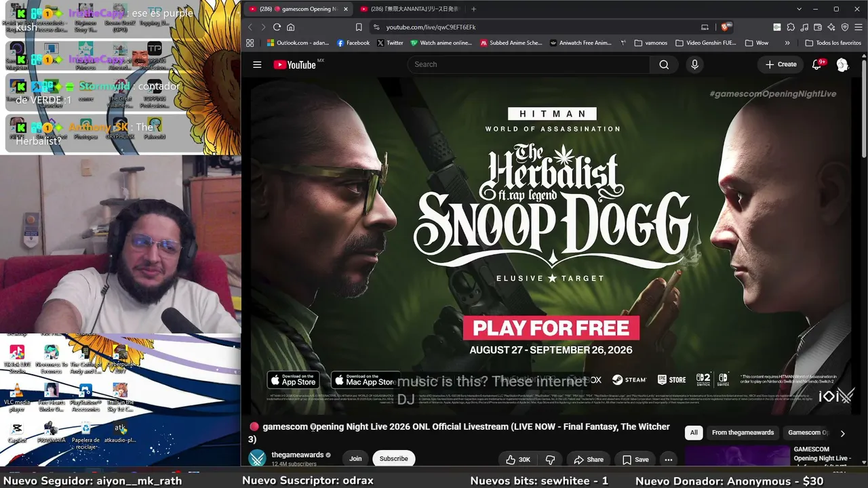Open the Create menu button
This screenshot has width=868, height=488.
(781, 64)
